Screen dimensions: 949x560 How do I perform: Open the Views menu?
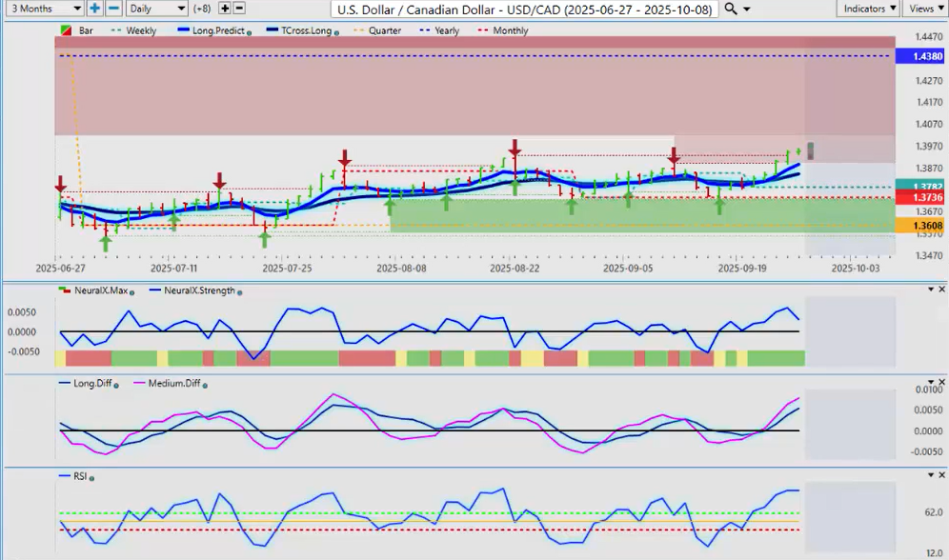pyautogui.click(x=923, y=9)
